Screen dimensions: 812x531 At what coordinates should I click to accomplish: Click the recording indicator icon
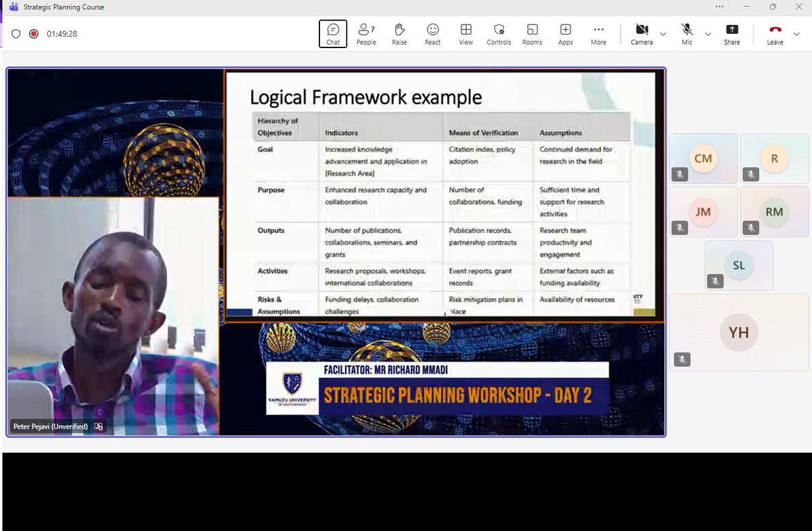point(33,34)
